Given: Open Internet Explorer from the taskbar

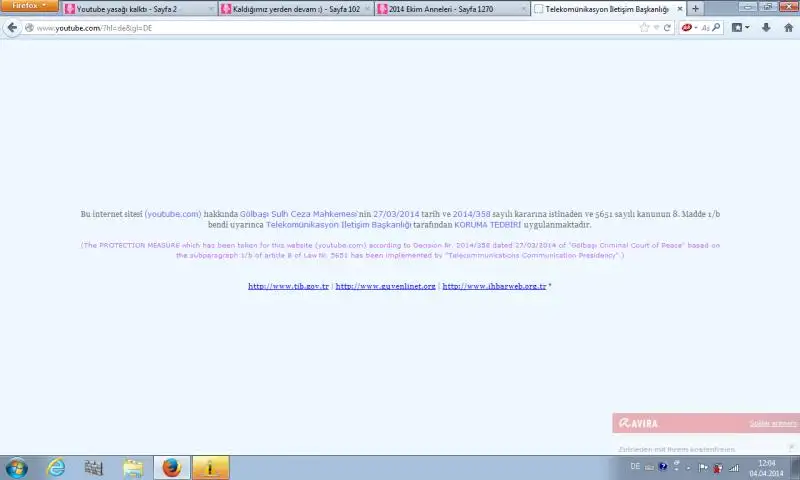Looking at the screenshot, I should pos(56,467).
